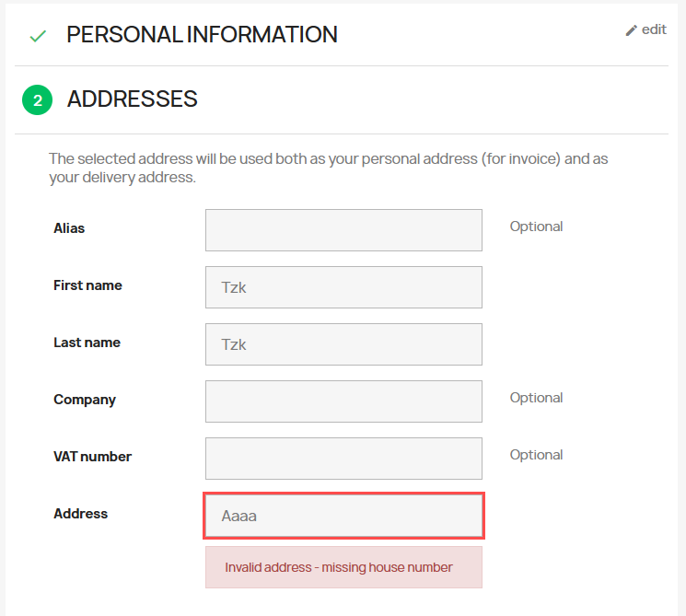The width and height of the screenshot is (686, 616).
Task: Click the Alias field label
Action: tap(69, 228)
